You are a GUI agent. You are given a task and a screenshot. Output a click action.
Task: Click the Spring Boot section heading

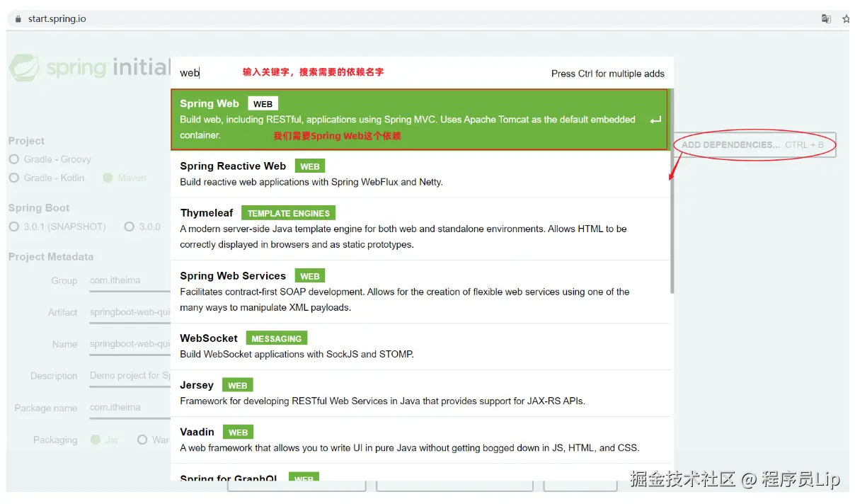(39, 208)
